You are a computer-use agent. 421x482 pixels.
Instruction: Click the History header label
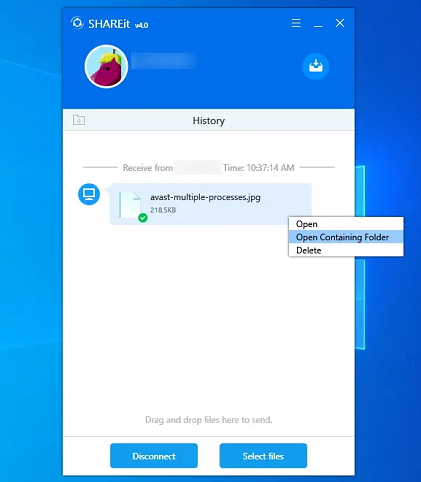tap(209, 120)
